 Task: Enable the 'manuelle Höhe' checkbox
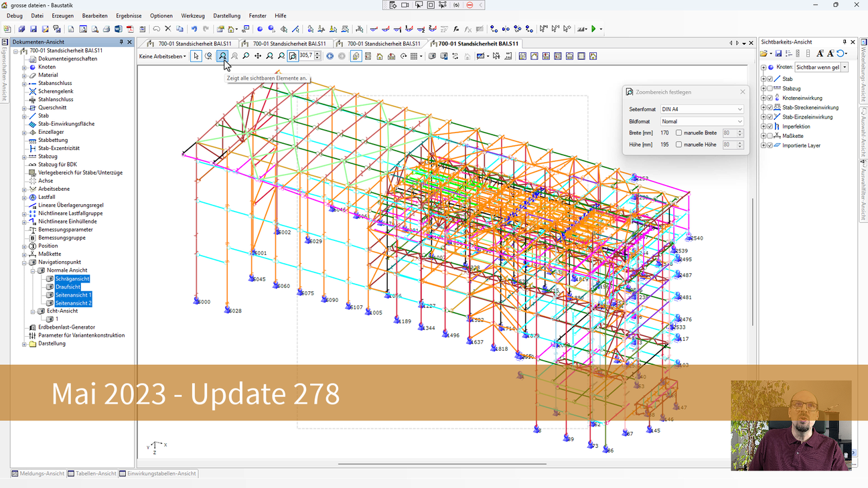pos(678,145)
